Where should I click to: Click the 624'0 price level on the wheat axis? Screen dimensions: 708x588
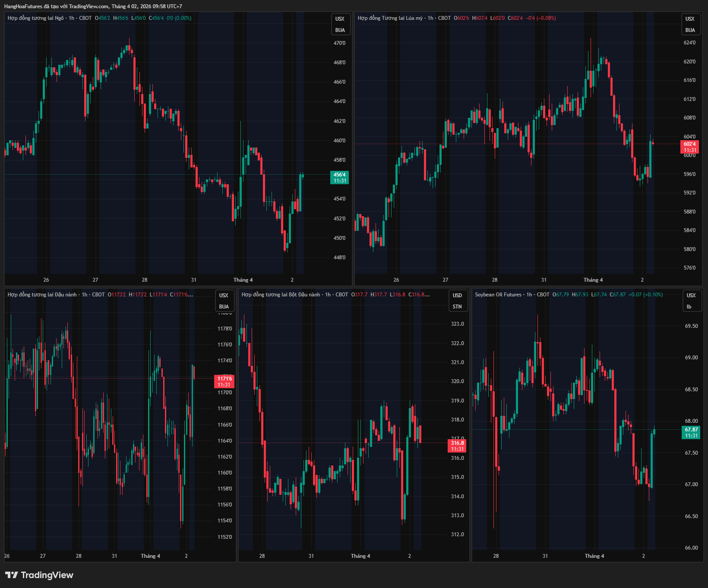[x=690, y=43]
